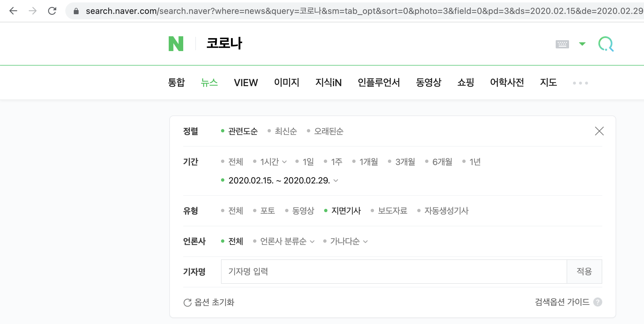Screen dimensions: 644x324
Task: Open the 검색옵션 가이드 link
Action: (x=562, y=302)
